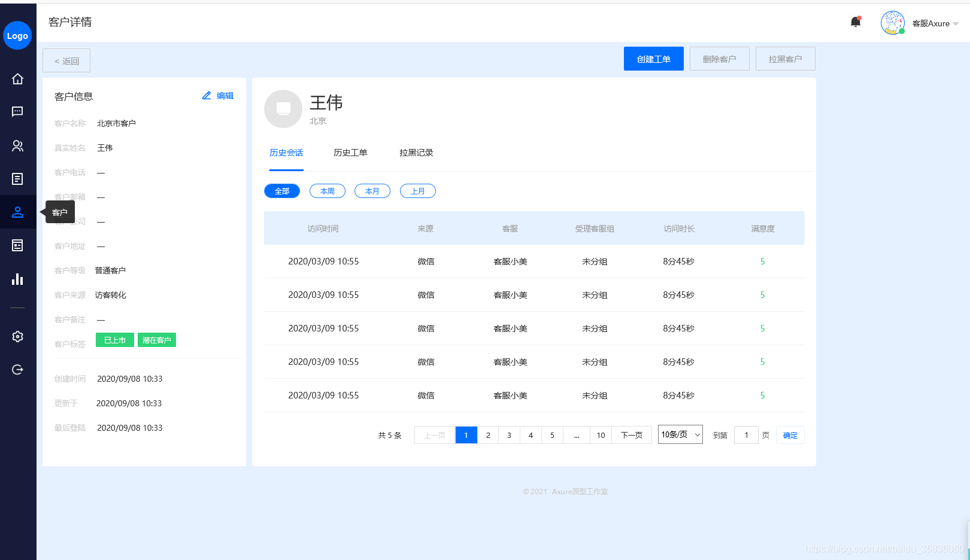This screenshot has height=560, width=970.
Task: Select the 本月 filter pill
Action: click(372, 191)
